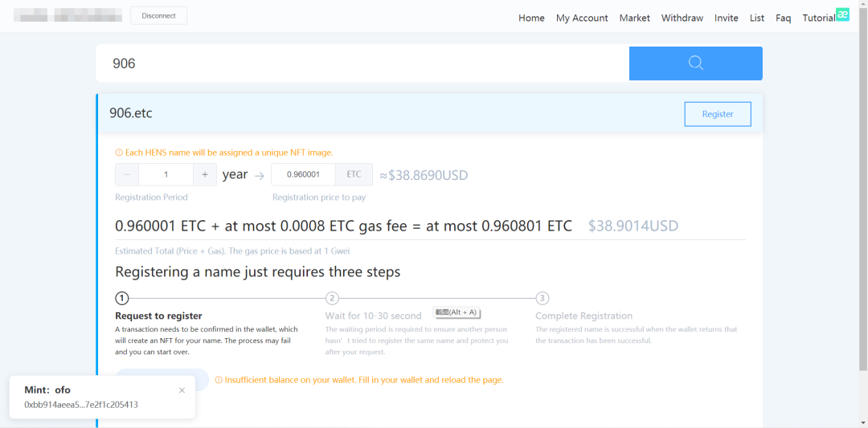Open the Market page
868x428 pixels.
click(634, 18)
